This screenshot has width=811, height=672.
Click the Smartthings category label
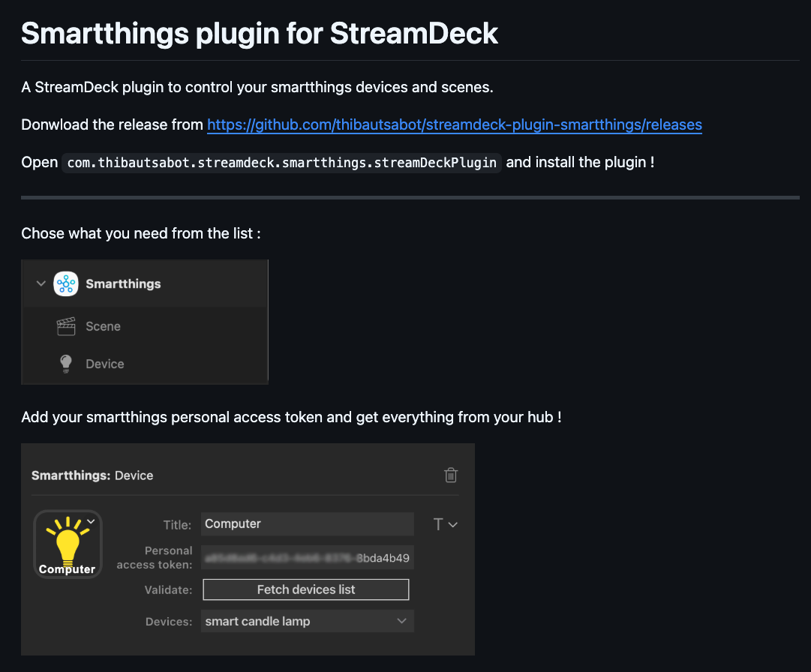(x=123, y=284)
